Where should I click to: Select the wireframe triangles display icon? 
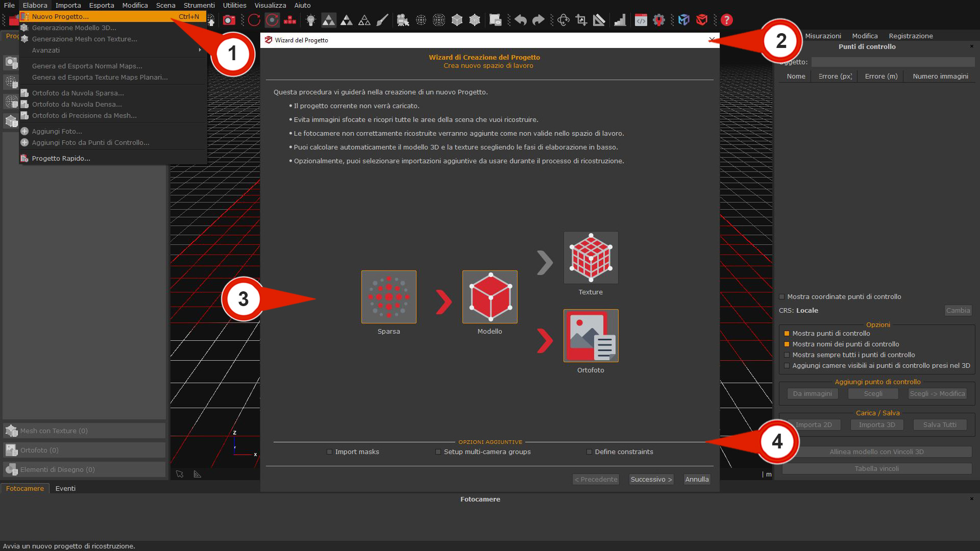(364, 20)
